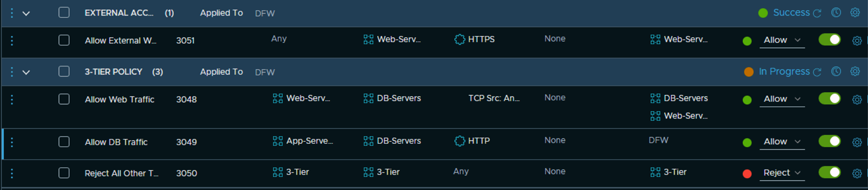
Task: Open three-dot menu for EXTERNAL ACC section
Action: coord(12,13)
